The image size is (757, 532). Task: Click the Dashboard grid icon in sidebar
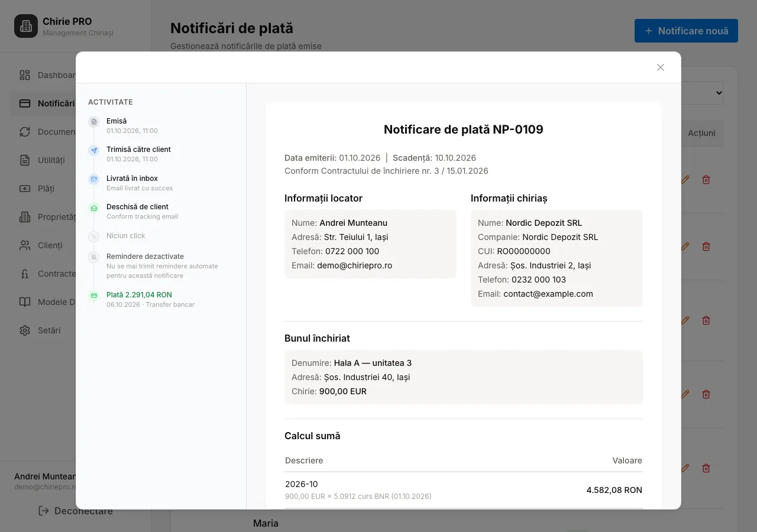(25, 75)
